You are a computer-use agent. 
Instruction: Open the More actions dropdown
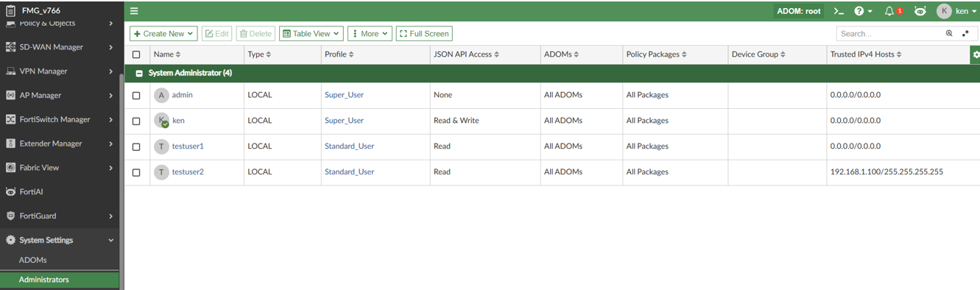point(370,34)
